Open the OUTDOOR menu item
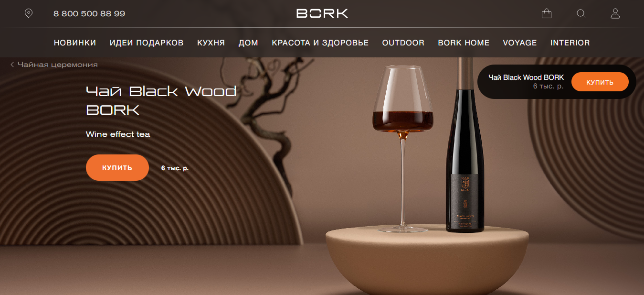This screenshot has height=295, width=644. [x=403, y=43]
